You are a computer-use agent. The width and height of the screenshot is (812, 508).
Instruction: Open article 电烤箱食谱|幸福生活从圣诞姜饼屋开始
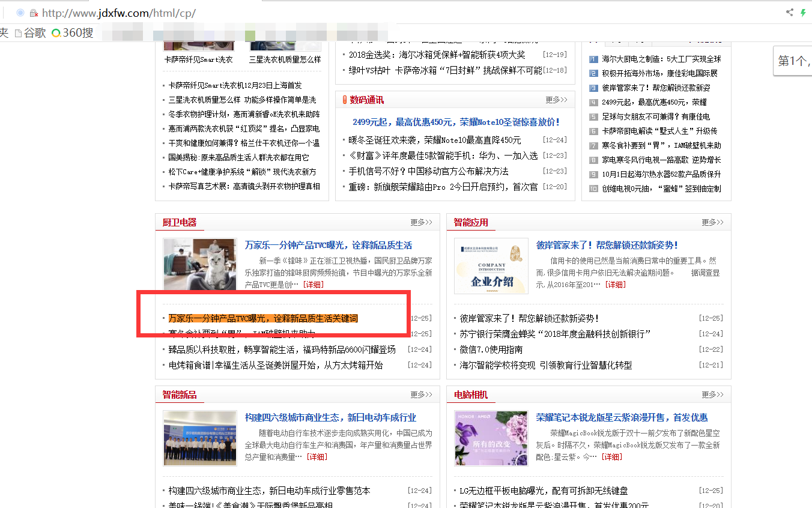(276, 365)
